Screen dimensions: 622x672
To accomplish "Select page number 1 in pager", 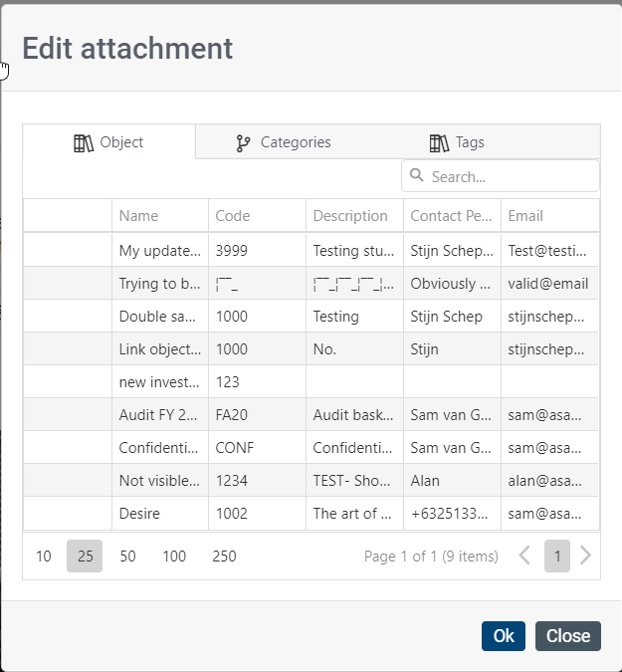I will [557, 556].
